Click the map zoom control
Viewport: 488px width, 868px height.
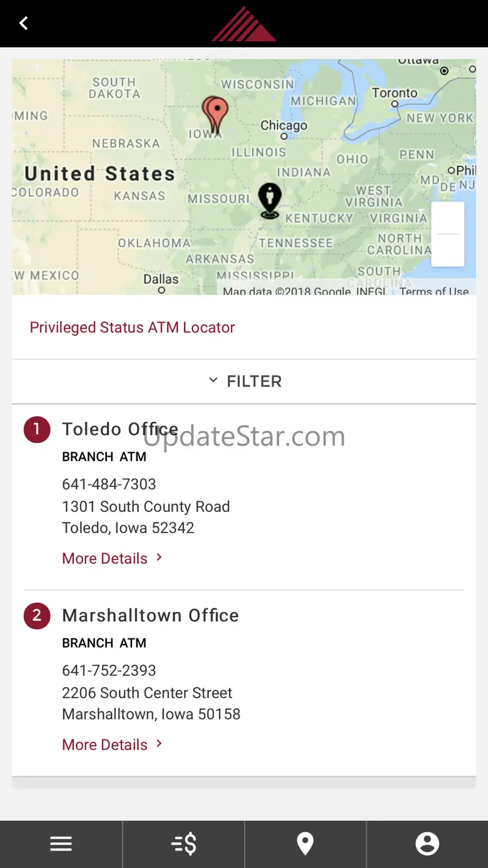point(447,234)
